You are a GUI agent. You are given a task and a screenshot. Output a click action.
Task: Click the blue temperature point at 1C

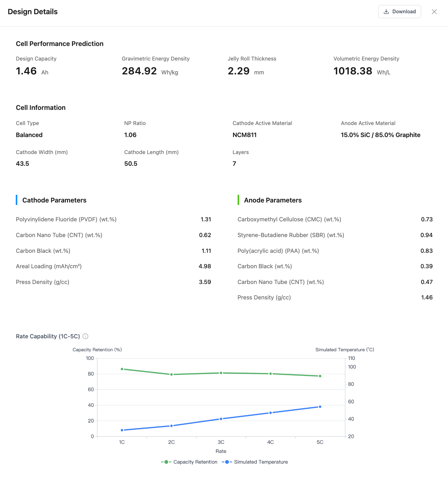click(x=122, y=430)
